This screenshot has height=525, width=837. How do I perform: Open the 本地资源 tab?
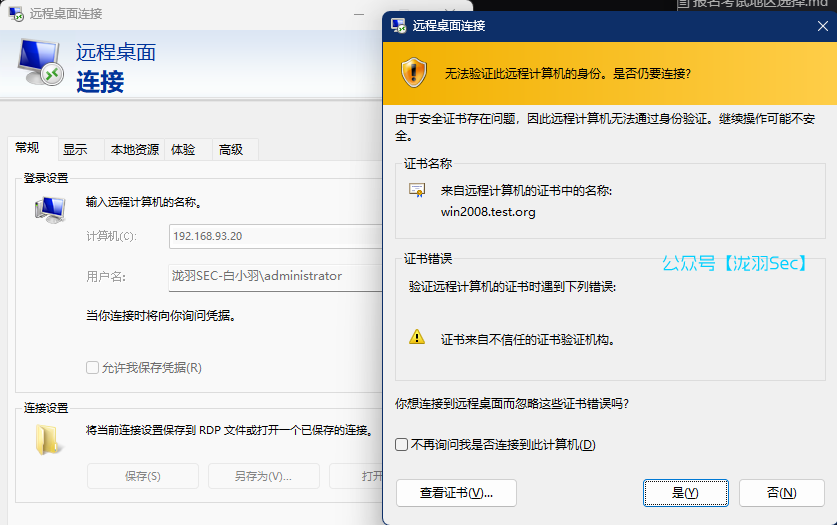tap(134, 150)
